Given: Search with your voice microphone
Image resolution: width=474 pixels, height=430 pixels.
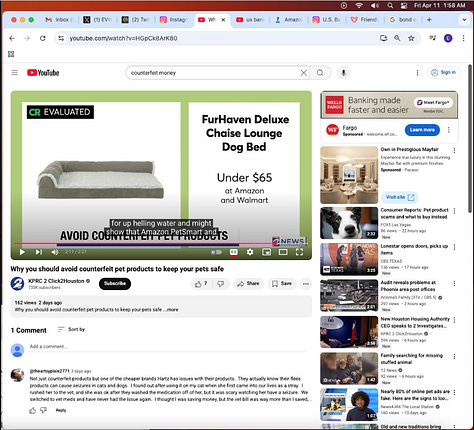Looking at the screenshot, I should [x=343, y=72].
